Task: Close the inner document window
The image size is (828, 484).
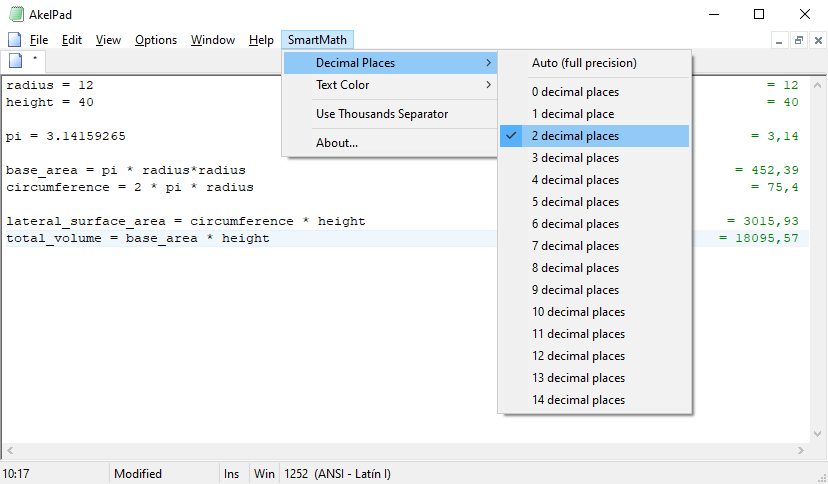Action: coord(817,40)
